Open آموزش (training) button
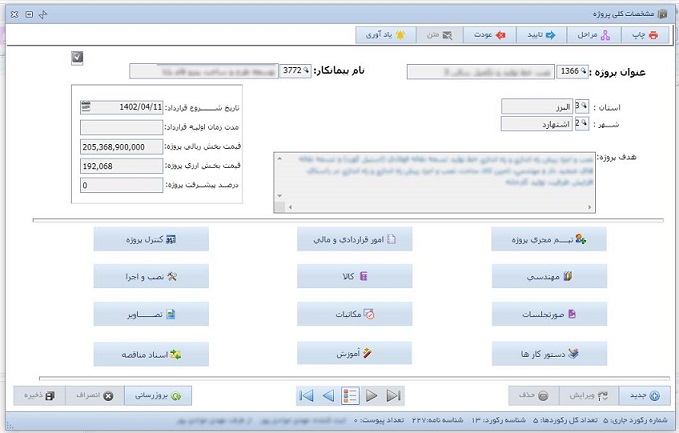The width and height of the screenshot is (679, 433). pos(354,353)
